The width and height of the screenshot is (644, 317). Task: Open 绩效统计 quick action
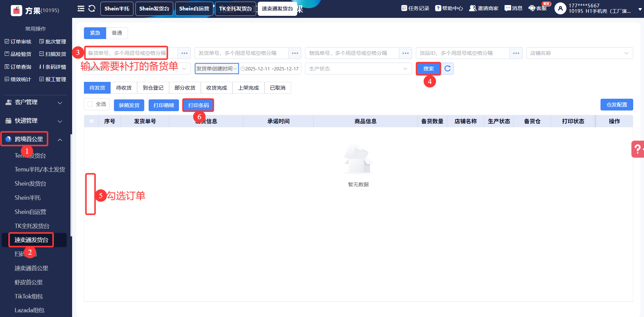pyautogui.click(x=18, y=79)
